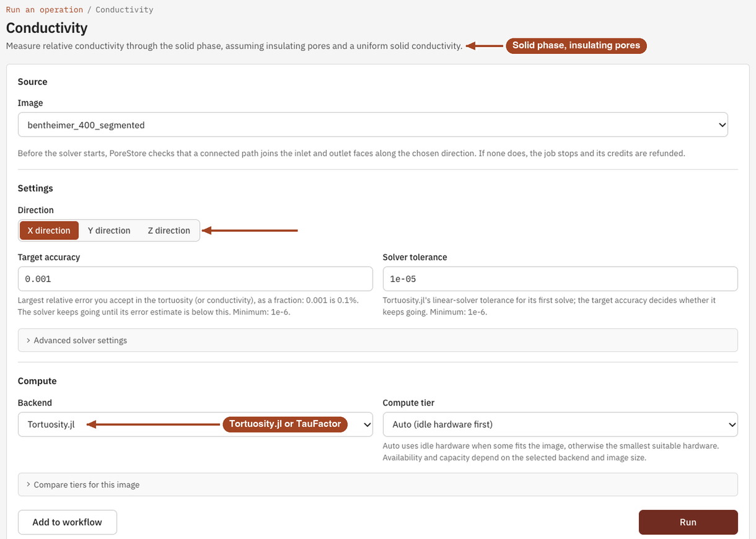The image size is (756, 539).
Task: Expand 'Compare tiers for this image'
Action: 378,484
